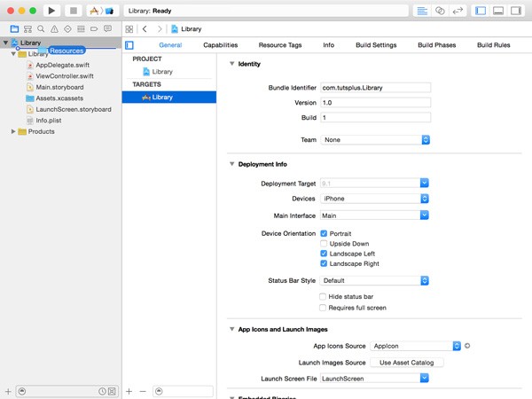This screenshot has width=532, height=399.
Task: Collapse the Identity section
Action: pos(232,64)
